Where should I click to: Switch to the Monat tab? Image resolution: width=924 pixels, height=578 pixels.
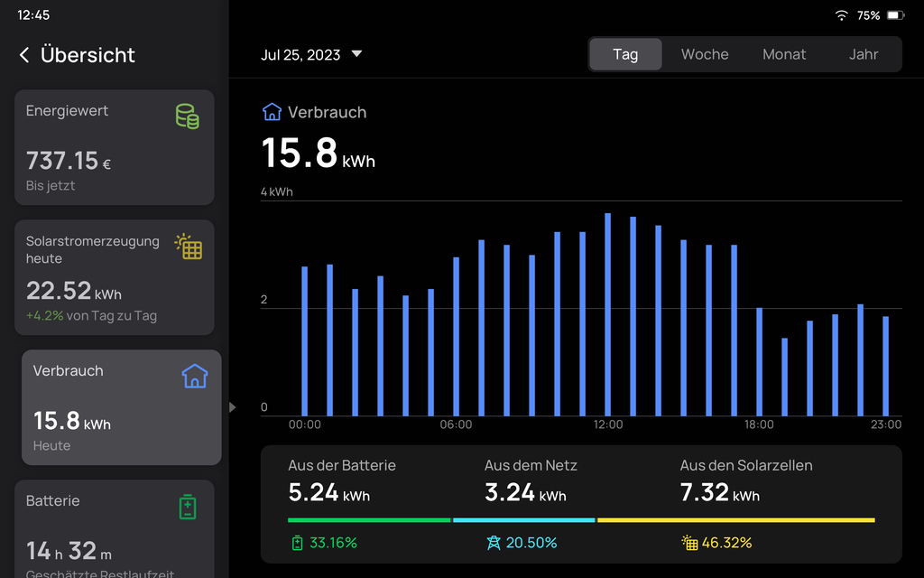(784, 54)
